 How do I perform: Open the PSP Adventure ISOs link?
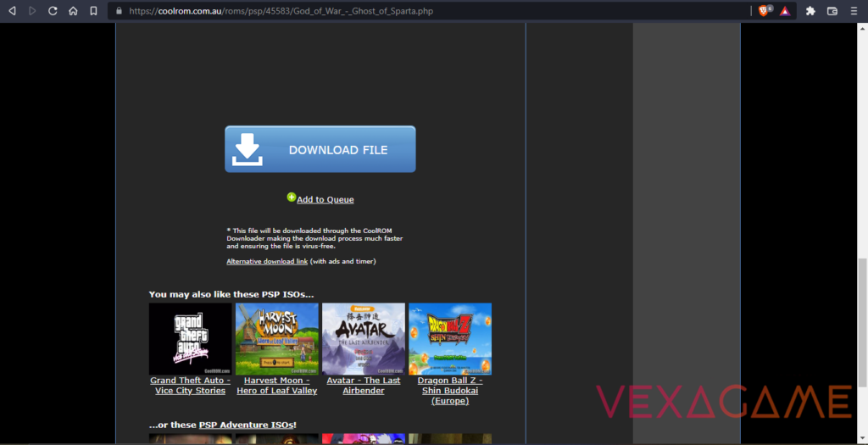point(247,425)
